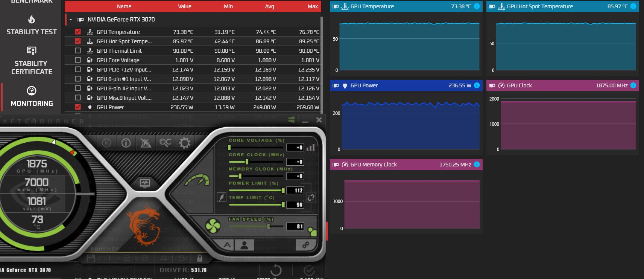Click the Name column header
The width and height of the screenshot is (644, 279).
(x=124, y=6)
